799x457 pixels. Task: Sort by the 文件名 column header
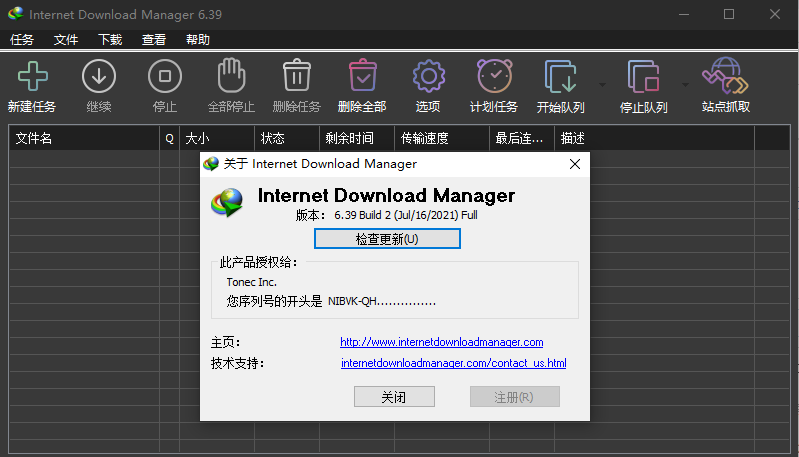[x=84, y=138]
